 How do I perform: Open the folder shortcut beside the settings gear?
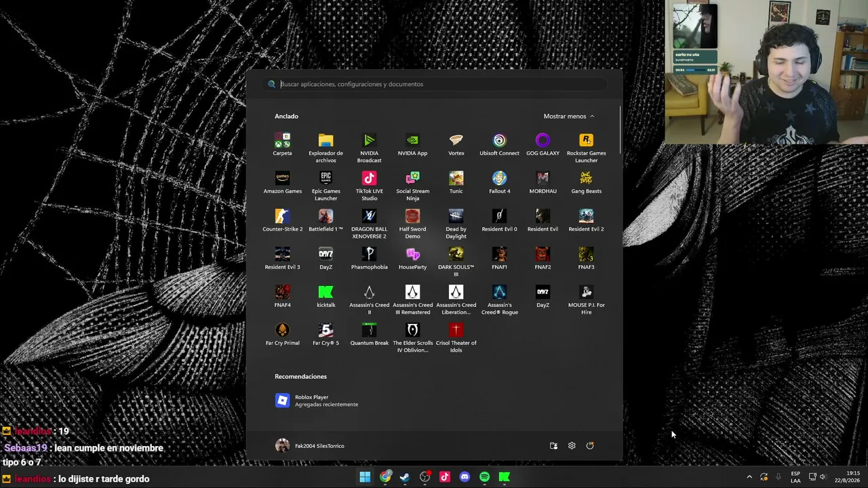point(553,445)
